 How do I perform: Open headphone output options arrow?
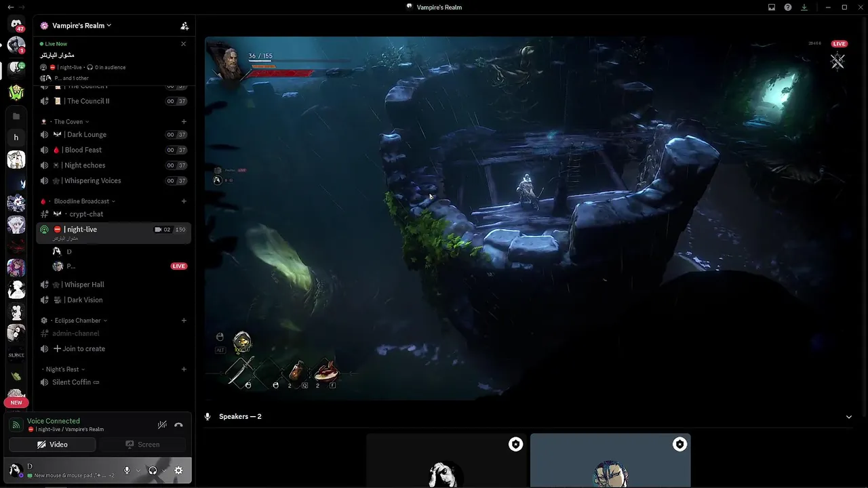coord(164,470)
